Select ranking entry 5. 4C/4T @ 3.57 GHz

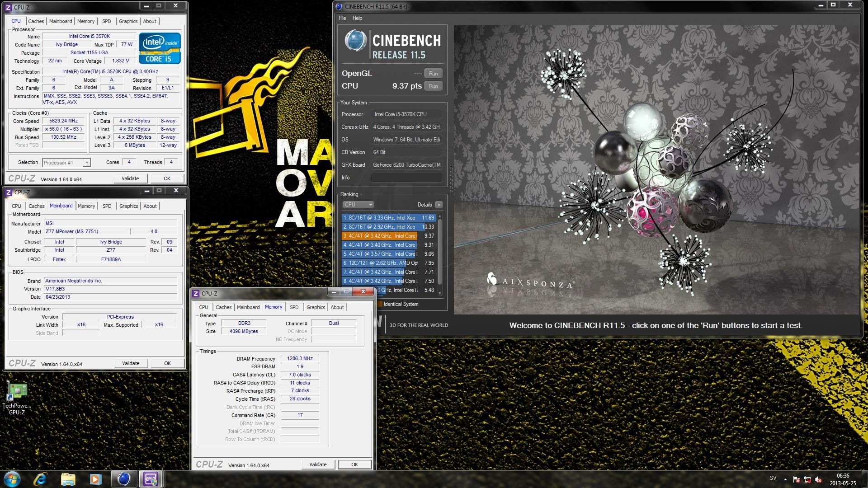(388, 254)
